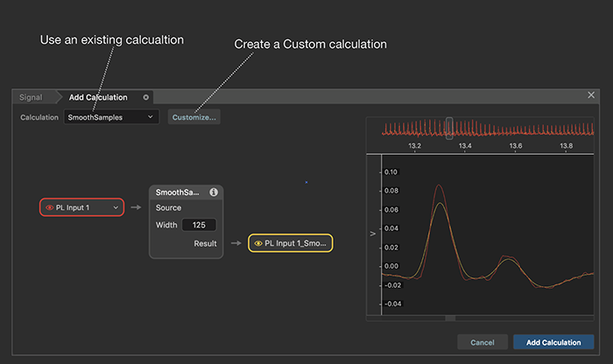Click the chart horizontal scrollbar thumb
This screenshot has width=613, height=364.
[x=450, y=318]
